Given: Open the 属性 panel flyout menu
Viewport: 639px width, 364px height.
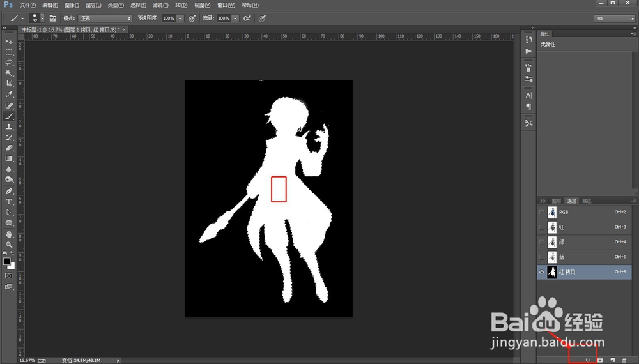Looking at the screenshot, I should pyautogui.click(x=633, y=34).
